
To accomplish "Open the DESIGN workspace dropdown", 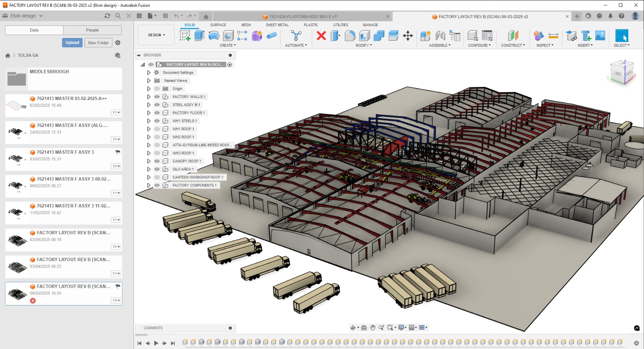I will [x=157, y=35].
